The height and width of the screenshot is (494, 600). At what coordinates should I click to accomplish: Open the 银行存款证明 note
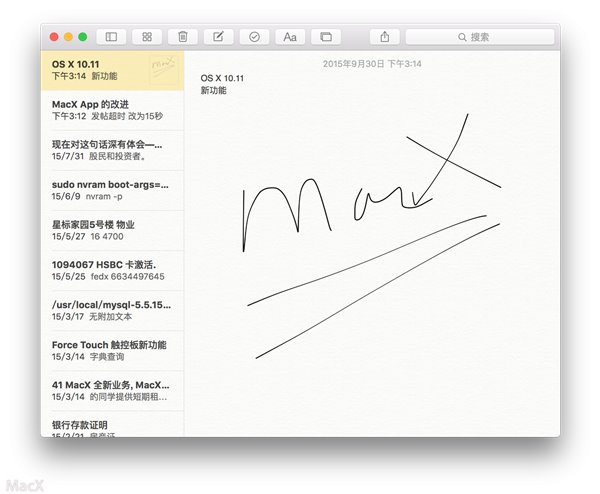click(112, 424)
